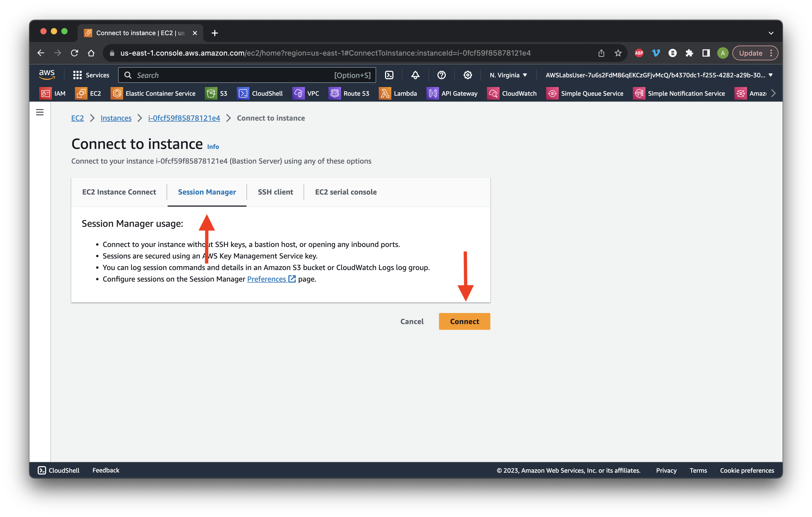Screen dimensions: 812x517
Task: Go back in browser history
Action: pos(41,53)
